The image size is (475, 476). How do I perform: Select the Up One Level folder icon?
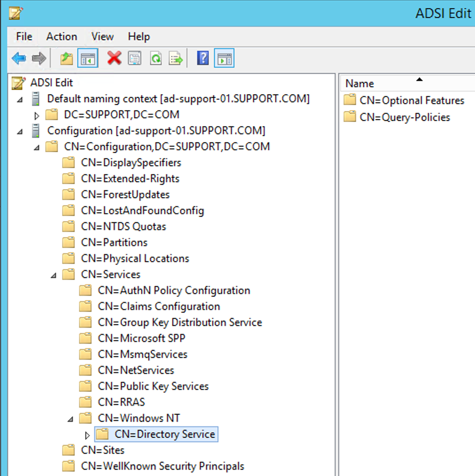[66, 58]
